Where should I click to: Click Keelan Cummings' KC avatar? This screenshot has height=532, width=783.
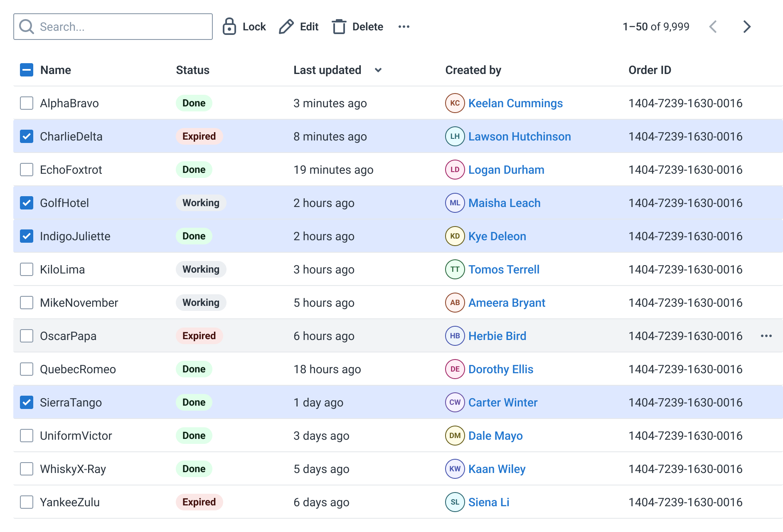455,103
